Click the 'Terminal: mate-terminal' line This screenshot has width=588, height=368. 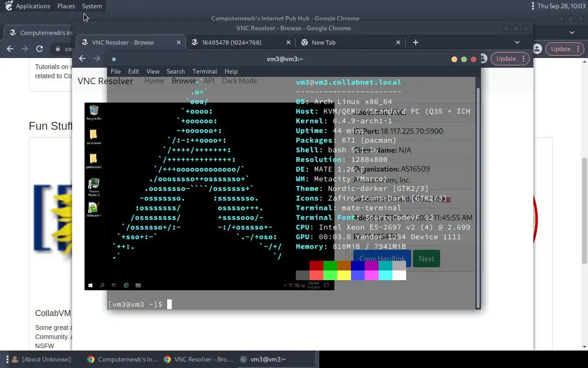coord(349,208)
